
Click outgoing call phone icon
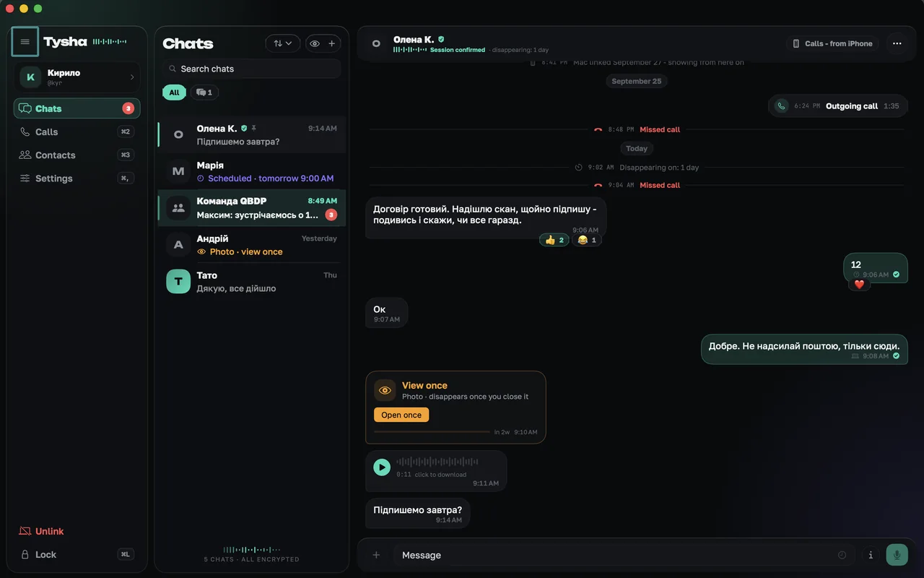(781, 106)
